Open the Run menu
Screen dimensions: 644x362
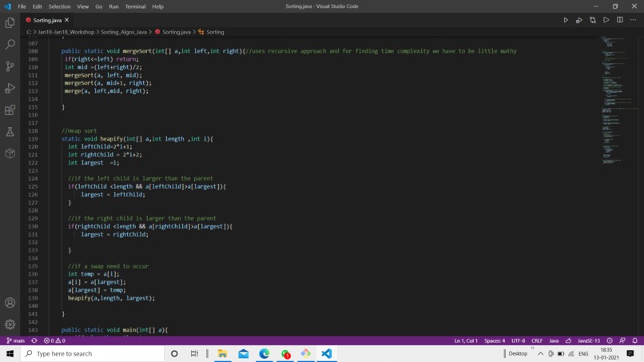point(113,6)
